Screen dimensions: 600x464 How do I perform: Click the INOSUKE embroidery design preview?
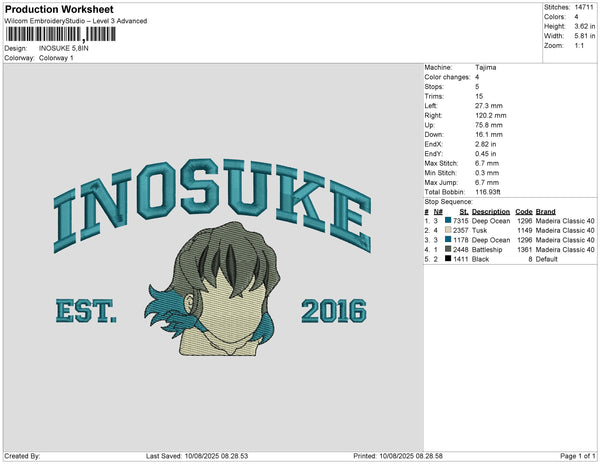(x=213, y=257)
